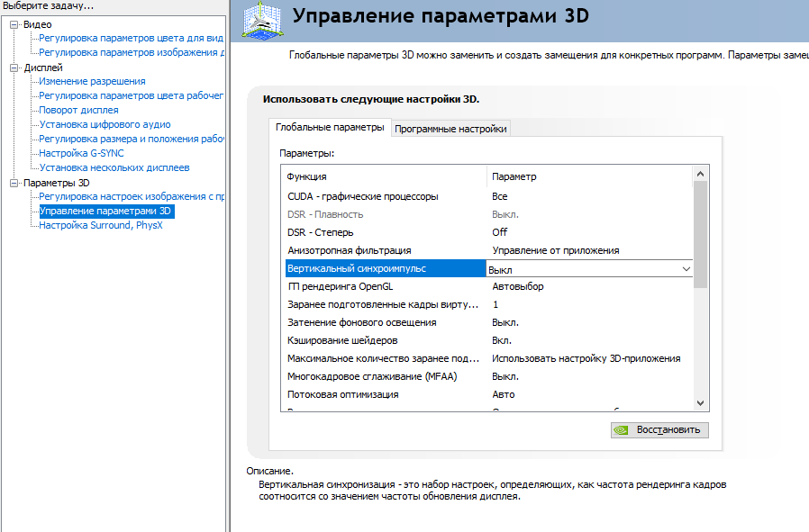Switch to Программные настройки tab

pyautogui.click(x=450, y=129)
